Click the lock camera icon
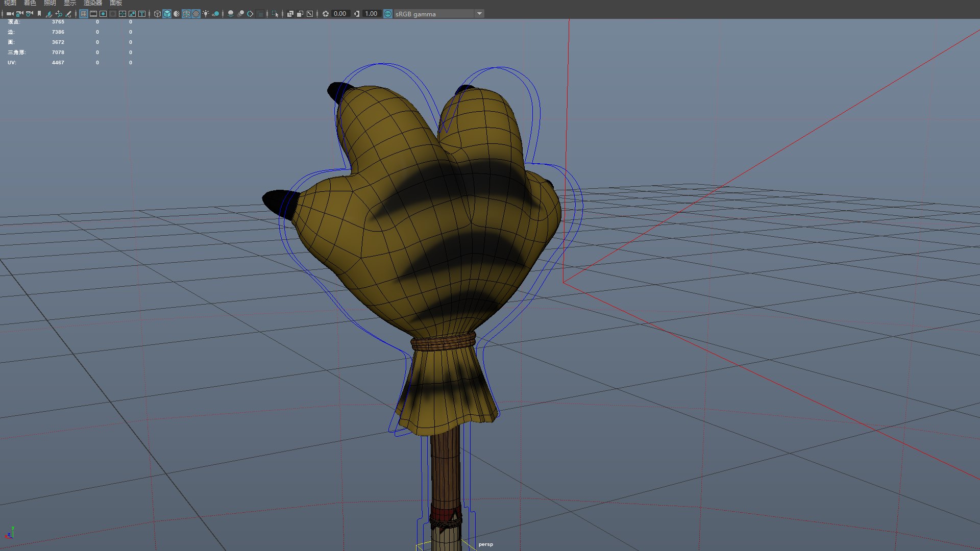This screenshot has width=980, height=551. [x=19, y=14]
